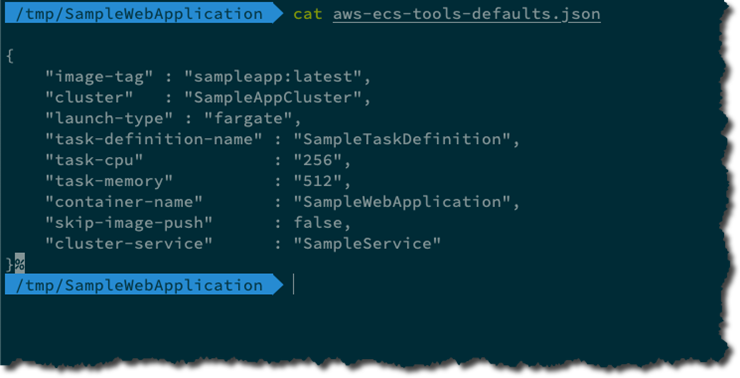Click the "cluster-service" key

click(x=129, y=244)
